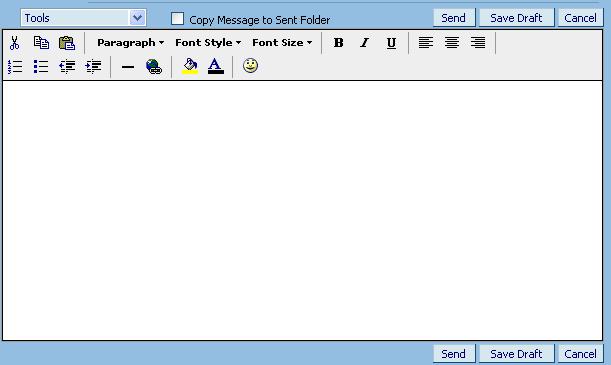The image size is (611, 365).
Task: Center align the text
Action: click(452, 42)
